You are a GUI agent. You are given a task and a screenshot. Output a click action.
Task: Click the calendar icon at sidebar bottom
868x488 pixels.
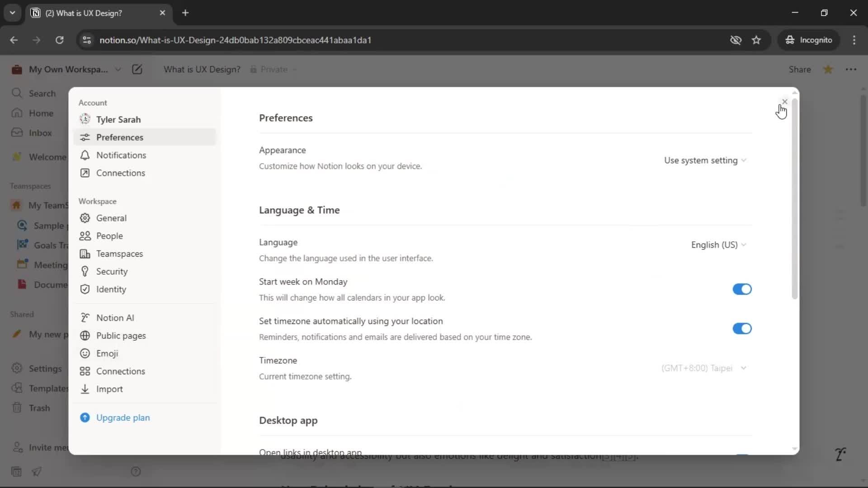pos(16,471)
